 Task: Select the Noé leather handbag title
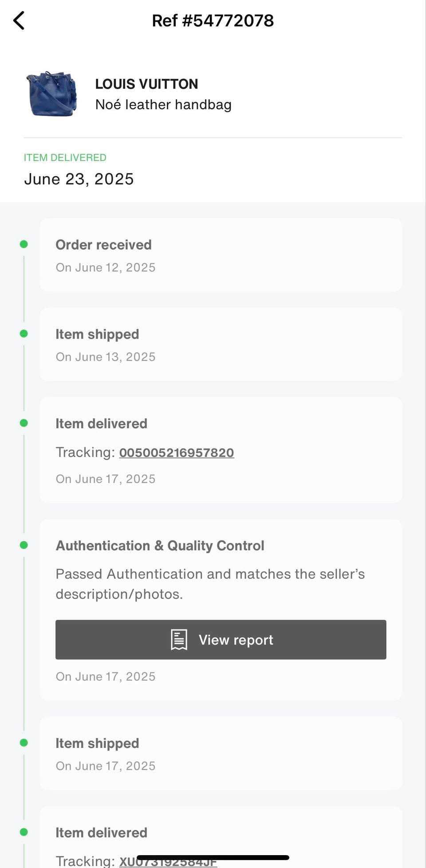click(x=163, y=105)
